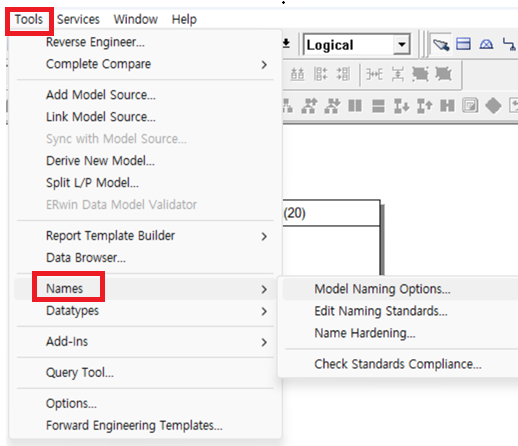Open Model Naming Options...
Viewport: 518px width, 446px height.
pyautogui.click(x=400, y=289)
